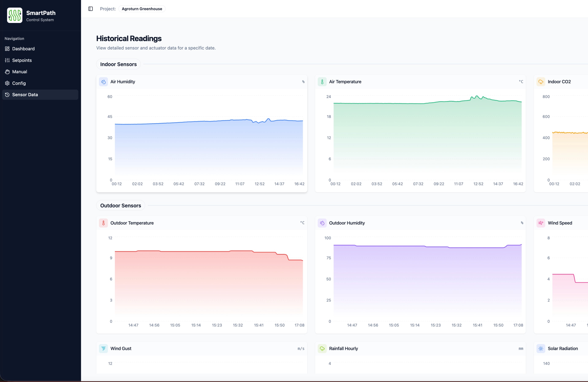Open the Config settings page
Screen dimensions: 588x382
tap(19, 83)
